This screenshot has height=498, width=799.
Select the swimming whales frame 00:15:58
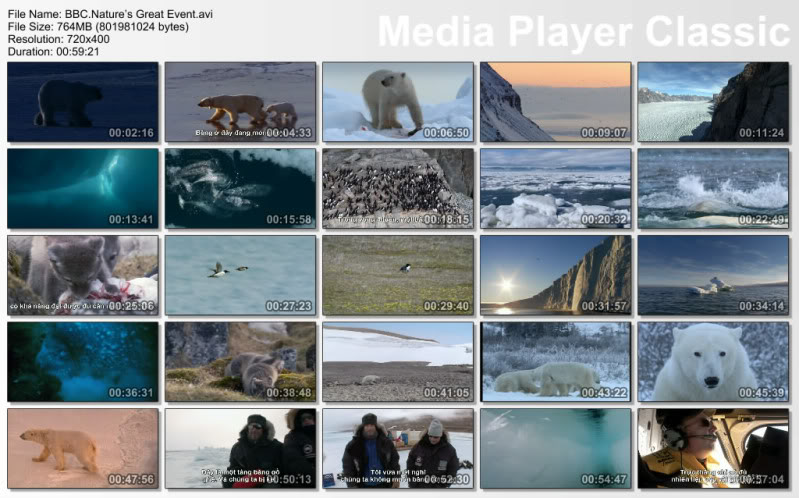pyautogui.click(x=241, y=189)
